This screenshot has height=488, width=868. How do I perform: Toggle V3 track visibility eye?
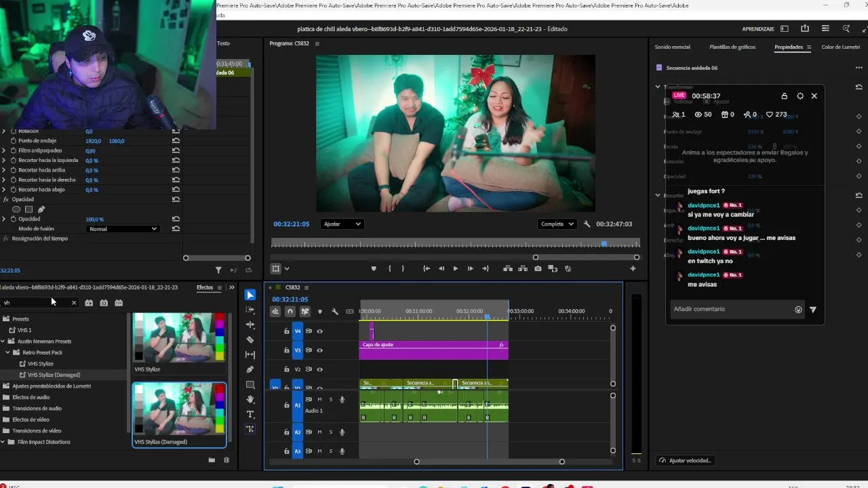319,350
